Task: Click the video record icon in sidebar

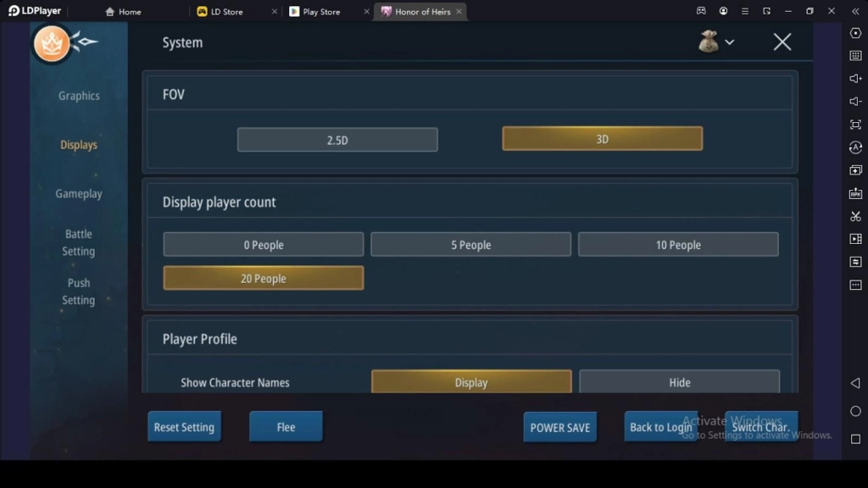Action: 855,239
